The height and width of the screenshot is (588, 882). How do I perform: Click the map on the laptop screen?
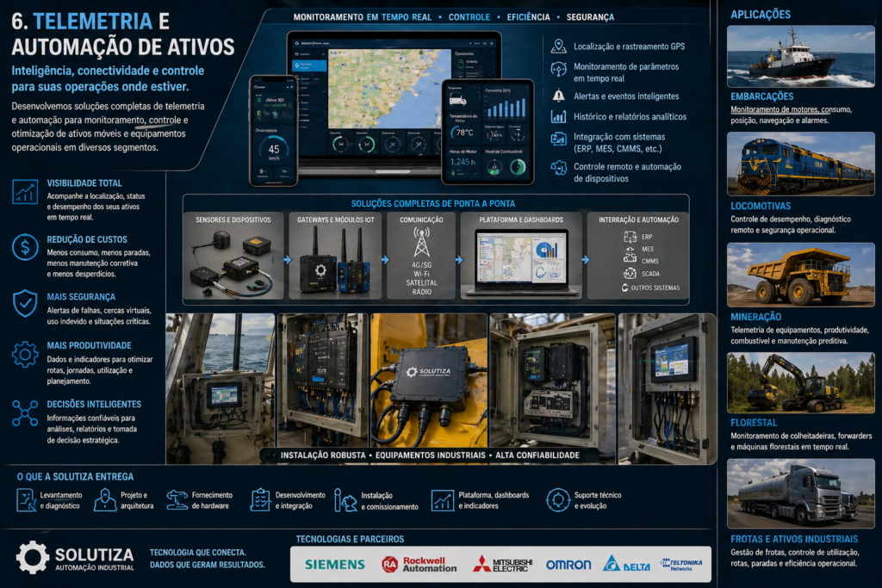click(x=389, y=89)
